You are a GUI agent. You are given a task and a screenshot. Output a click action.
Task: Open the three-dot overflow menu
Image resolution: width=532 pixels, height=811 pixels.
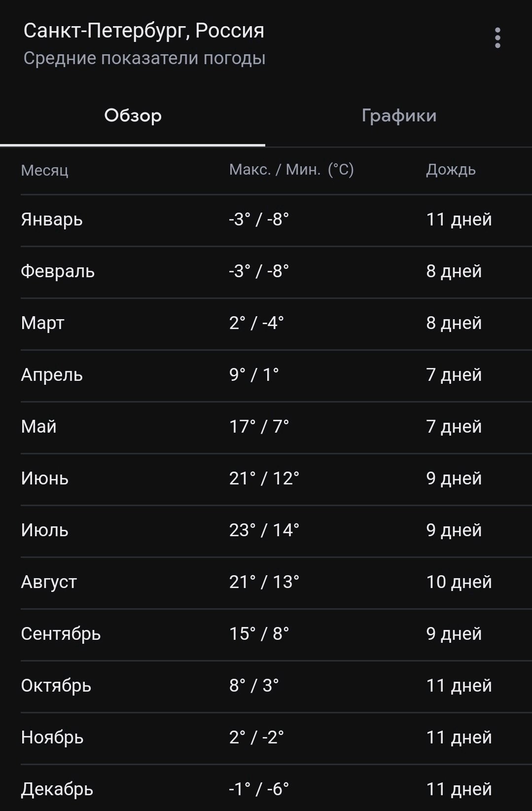point(497,38)
